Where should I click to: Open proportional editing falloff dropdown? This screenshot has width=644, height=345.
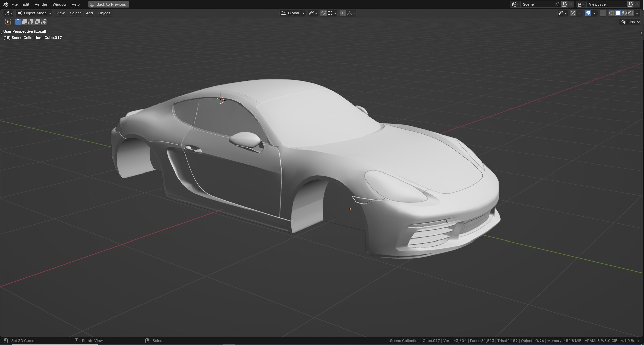[351, 13]
